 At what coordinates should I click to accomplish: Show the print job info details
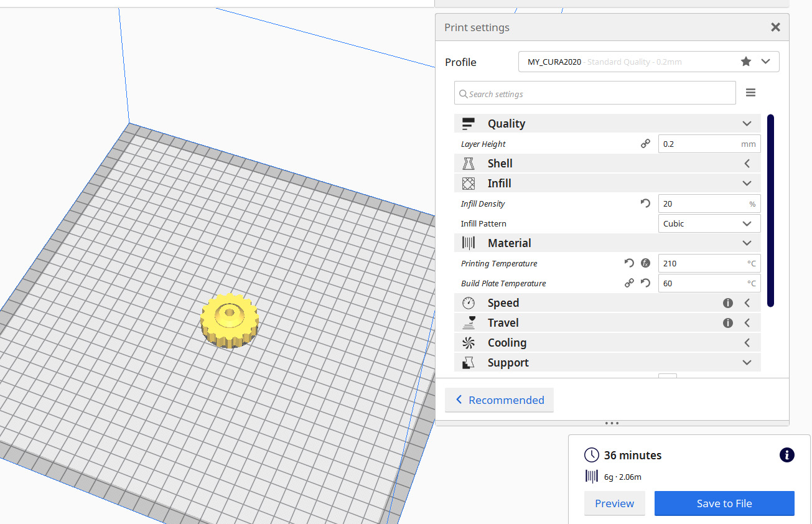(786, 455)
